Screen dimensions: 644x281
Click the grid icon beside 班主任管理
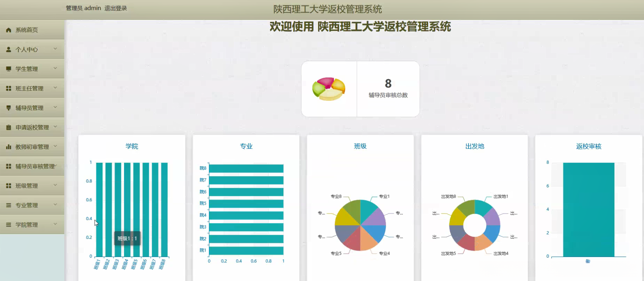tap(8, 88)
